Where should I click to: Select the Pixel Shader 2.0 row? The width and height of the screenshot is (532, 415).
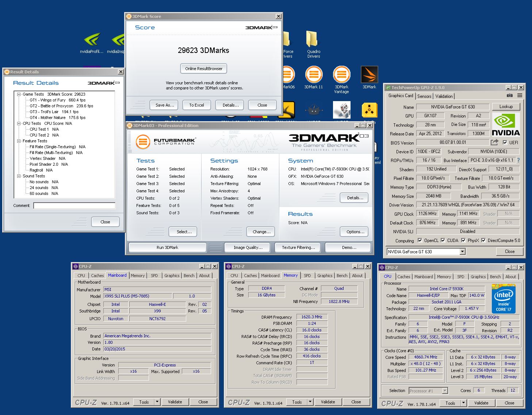[x=49, y=164]
